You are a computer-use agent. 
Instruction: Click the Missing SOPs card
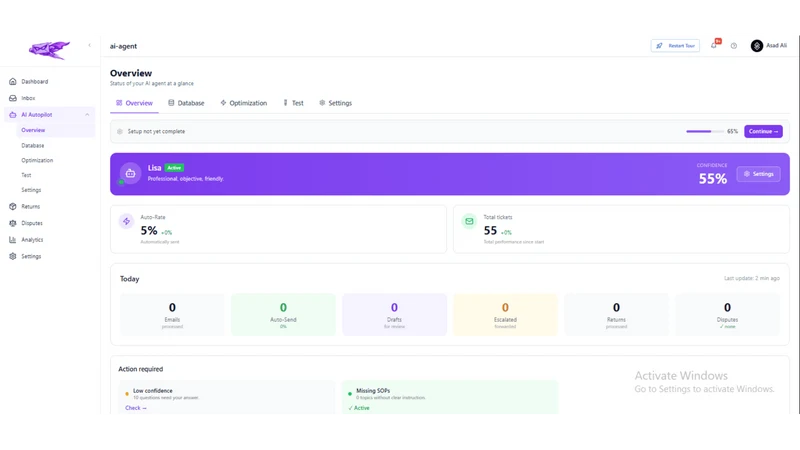click(450, 397)
